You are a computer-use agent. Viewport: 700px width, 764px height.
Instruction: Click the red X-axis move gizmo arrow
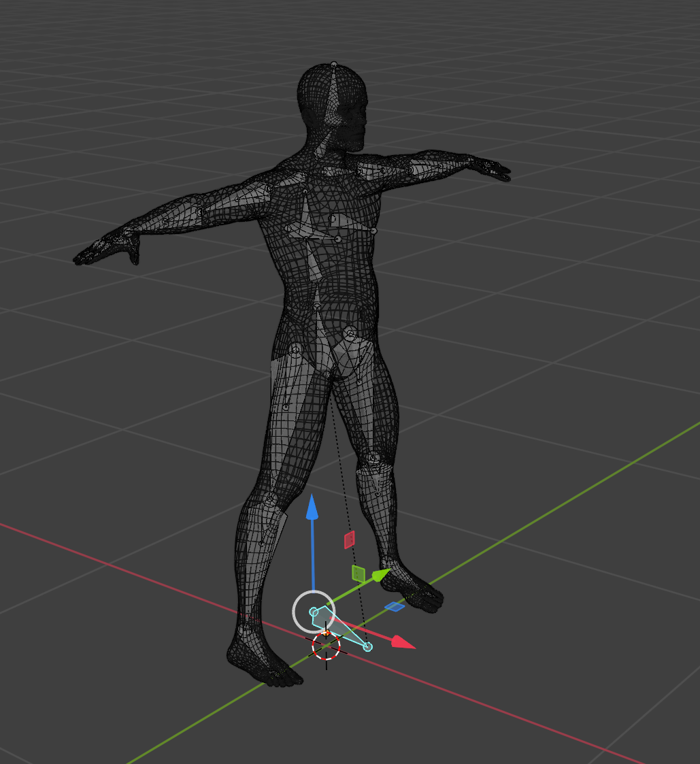pyautogui.click(x=403, y=642)
